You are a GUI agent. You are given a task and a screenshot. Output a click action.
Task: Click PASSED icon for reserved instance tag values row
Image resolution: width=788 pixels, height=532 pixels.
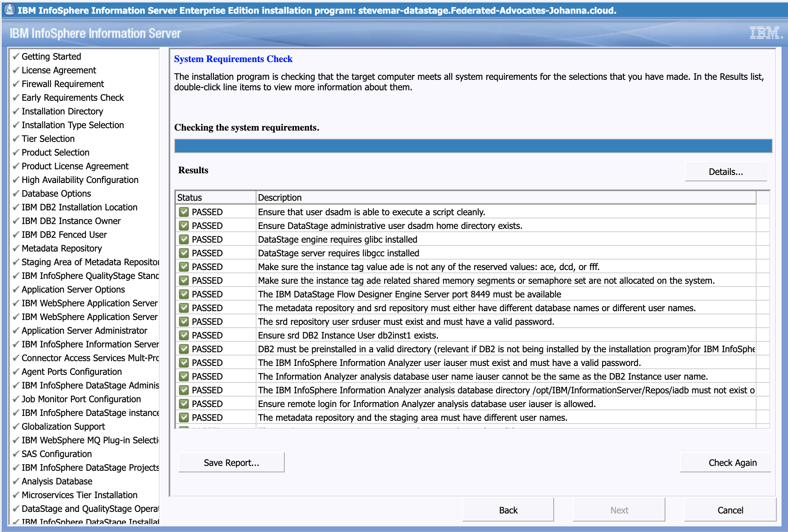(x=184, y=267)
